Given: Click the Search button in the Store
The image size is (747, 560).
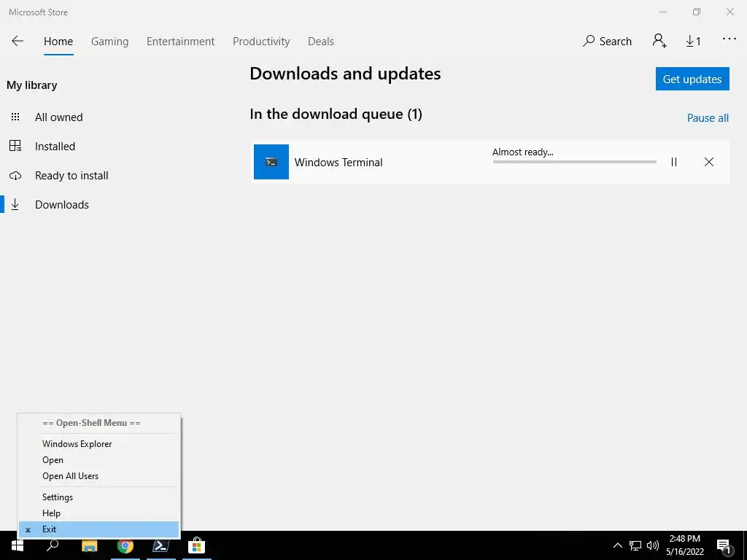Looking at the screenshot, I should pyautogui.click(x=607, y=42).
